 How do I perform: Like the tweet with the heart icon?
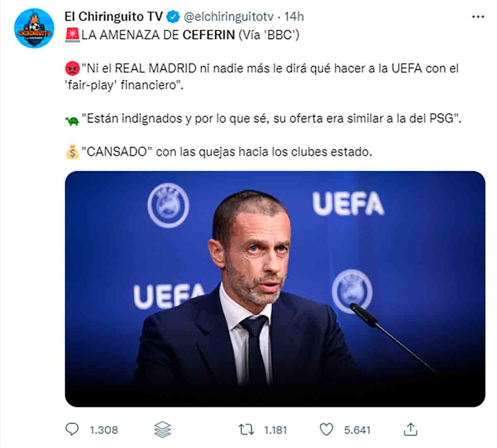(x=326, y=429)
